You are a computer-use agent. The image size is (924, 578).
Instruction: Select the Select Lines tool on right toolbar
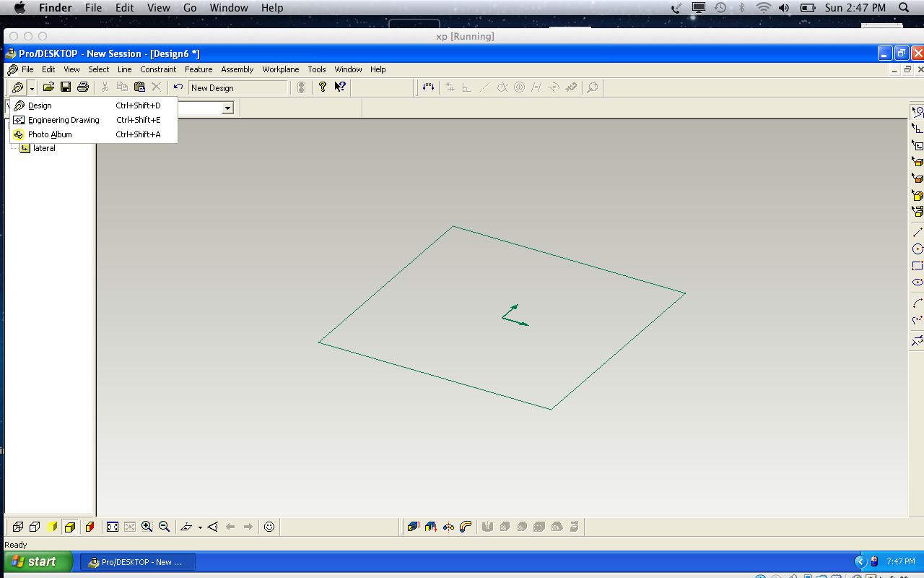pyautogui.click(x=918, y=111)
